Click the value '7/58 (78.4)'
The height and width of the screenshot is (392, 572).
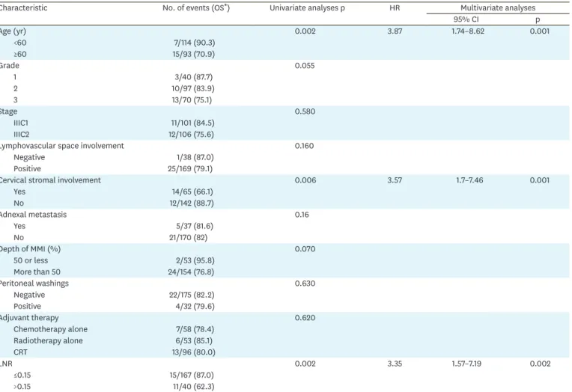(x=195, y=329)
